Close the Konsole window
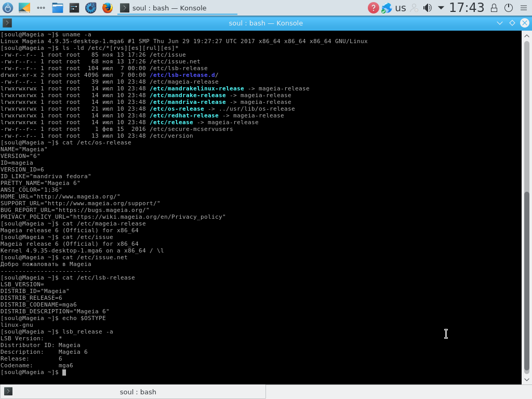 (525, 23)
